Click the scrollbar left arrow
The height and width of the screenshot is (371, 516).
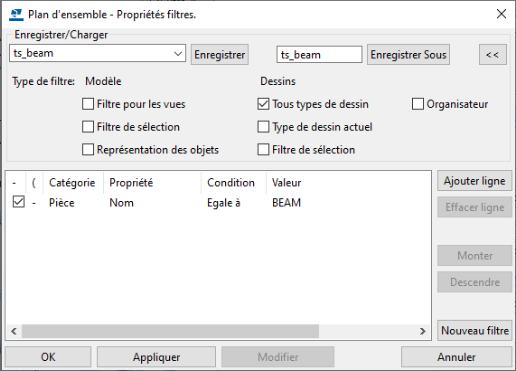tap(14, 331)
